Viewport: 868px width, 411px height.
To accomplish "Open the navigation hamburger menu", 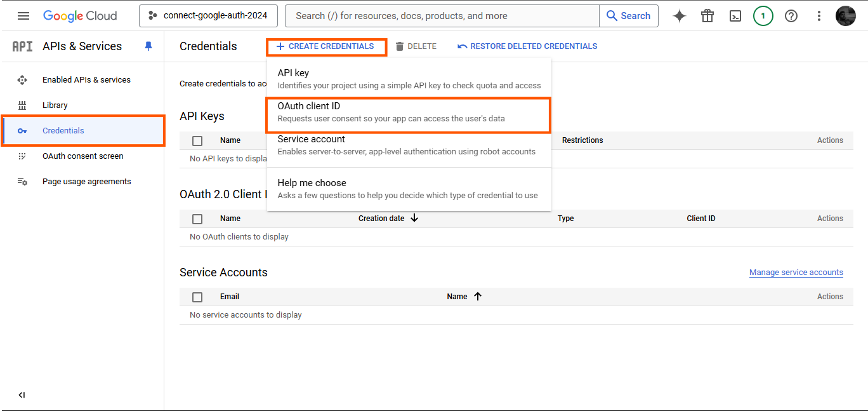I will point(23,15).
